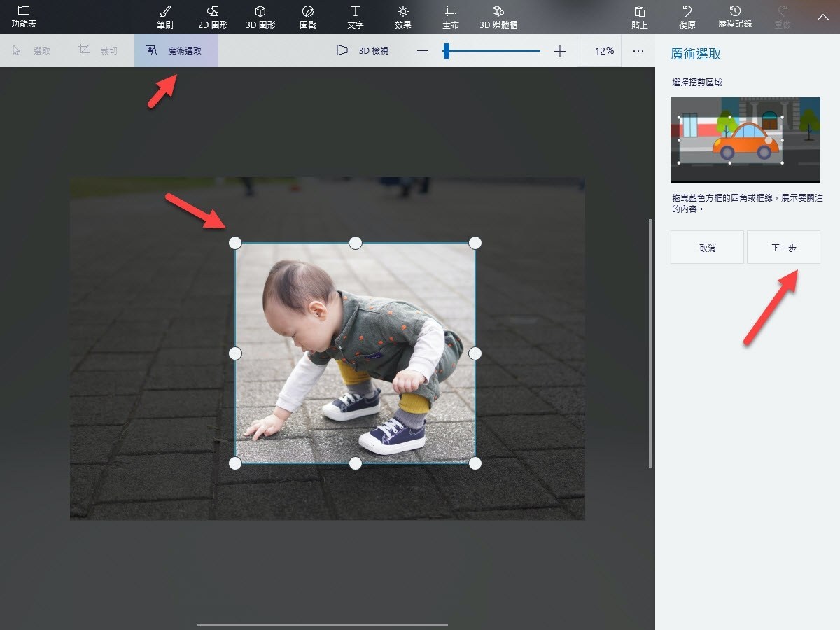Click the 下一步 next button
The height and width of the screenshot is (630, 840).
tap(783, 247)
